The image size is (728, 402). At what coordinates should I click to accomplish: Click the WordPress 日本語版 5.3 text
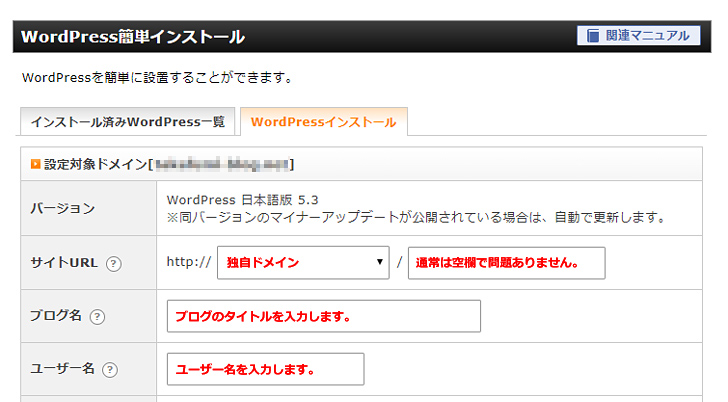tap(242, 200)
